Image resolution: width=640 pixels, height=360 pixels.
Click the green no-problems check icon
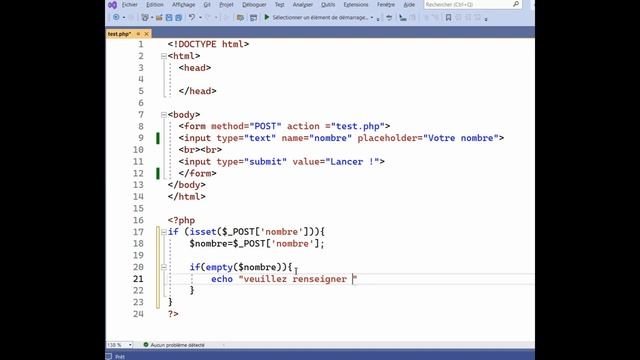(x=146, y=345)
